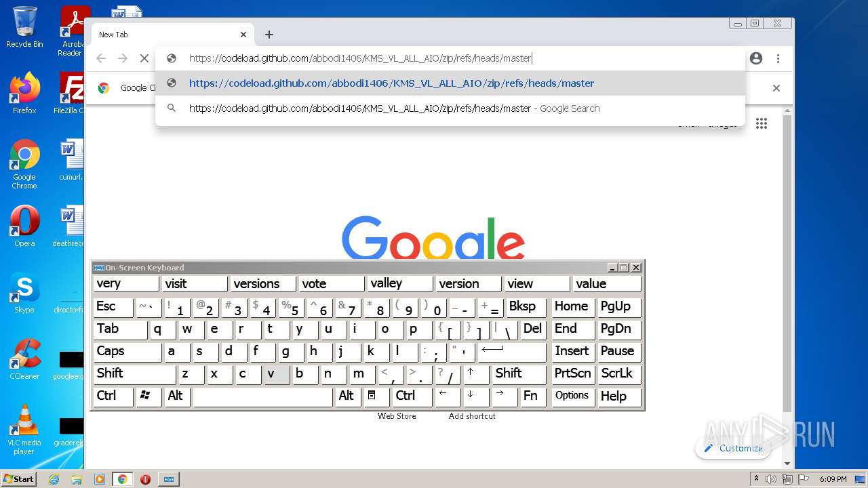Open Skype desktop shortcut
The height and width of the screenshot is (488, 868).
[24, 293]
